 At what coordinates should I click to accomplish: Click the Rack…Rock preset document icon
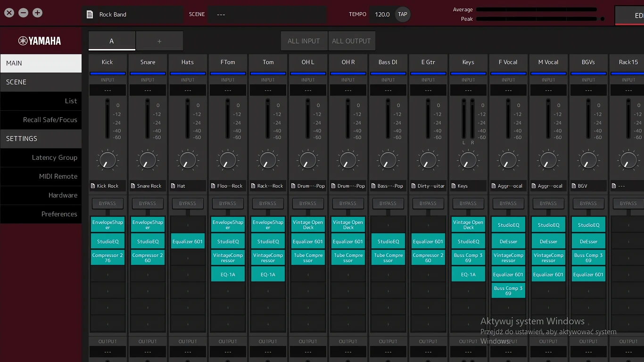253,186
